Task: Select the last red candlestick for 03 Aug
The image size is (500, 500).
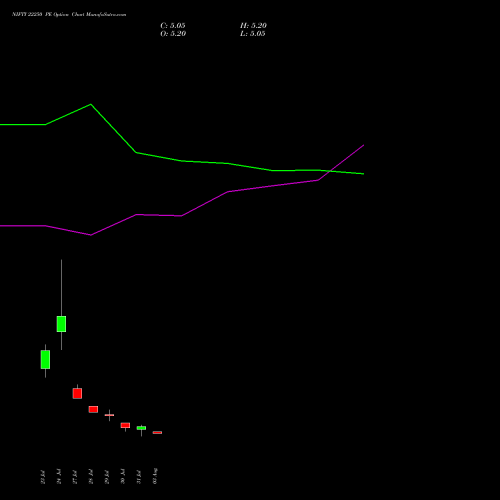Action: pyautogui.click(x=157, y=433)
